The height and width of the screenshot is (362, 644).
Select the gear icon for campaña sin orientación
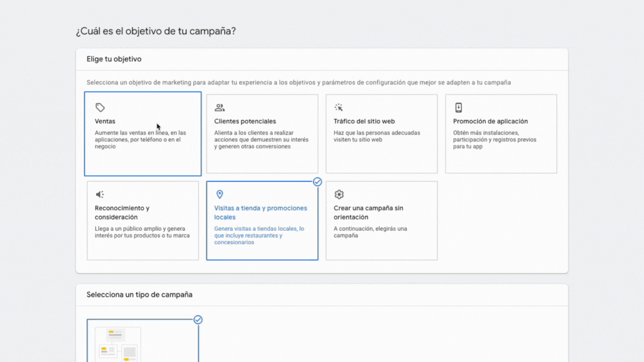point(339,194)
